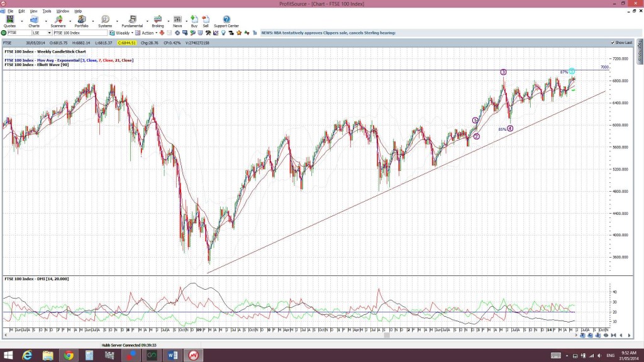The height and width of the screenshot is (362, 644).
Task: Click the light bulb icon in chart toolbar
Action: click(x=223, y=33)
